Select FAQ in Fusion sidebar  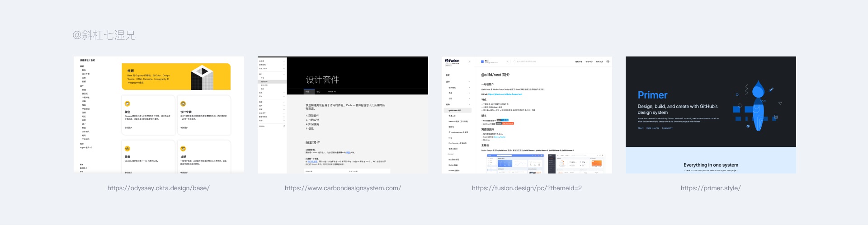(450, 138)
